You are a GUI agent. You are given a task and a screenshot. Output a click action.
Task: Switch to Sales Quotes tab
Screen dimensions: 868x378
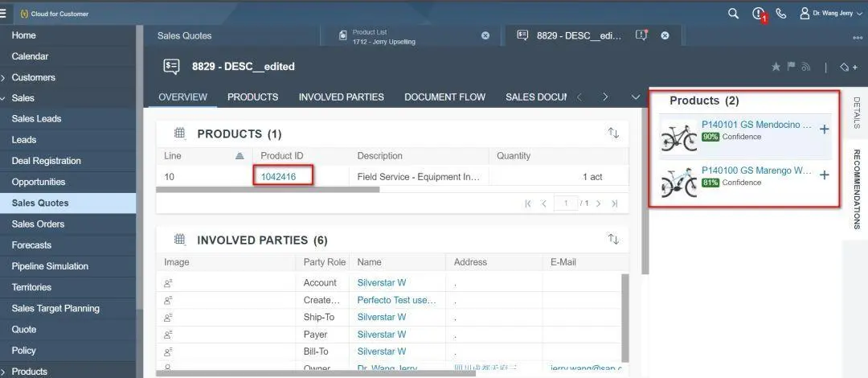[184, 35]
